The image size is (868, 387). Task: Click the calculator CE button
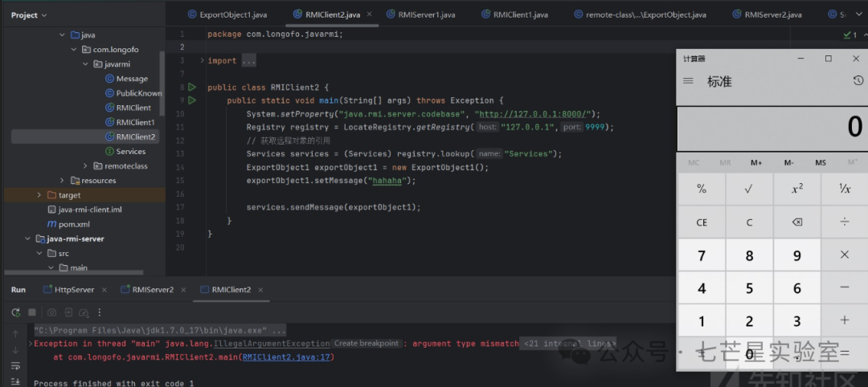(x=702, y=222)
